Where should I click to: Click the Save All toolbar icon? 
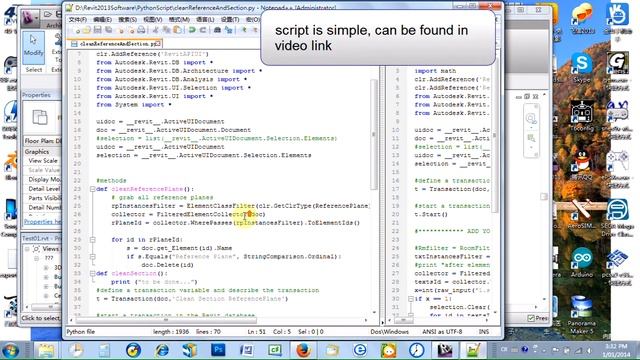108,30
